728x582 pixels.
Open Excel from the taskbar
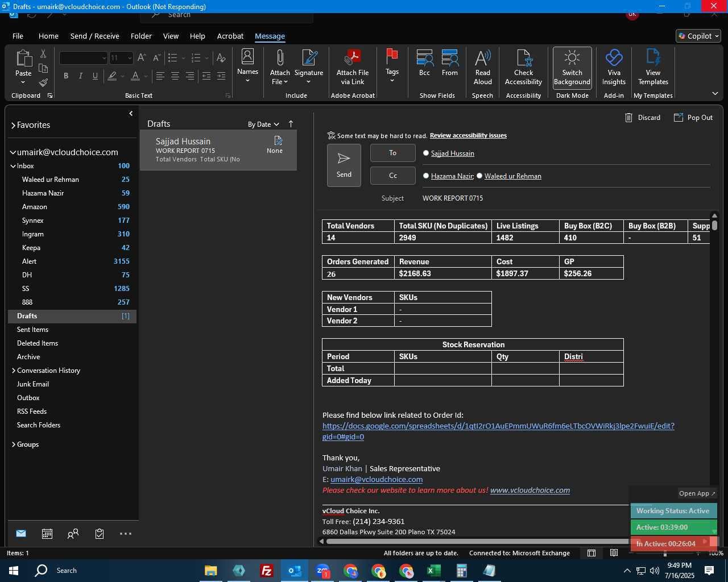click(433, 571)
